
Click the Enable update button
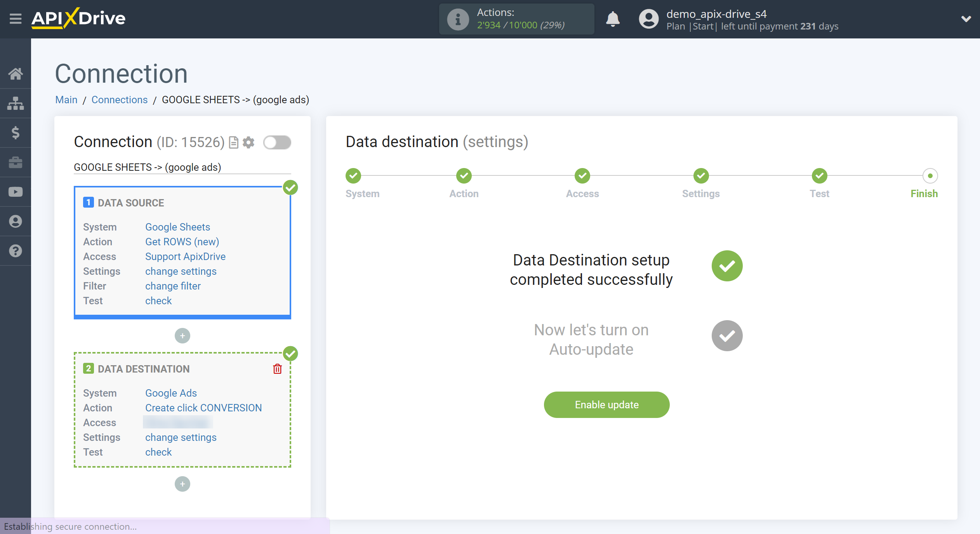[x=607, y=405]
